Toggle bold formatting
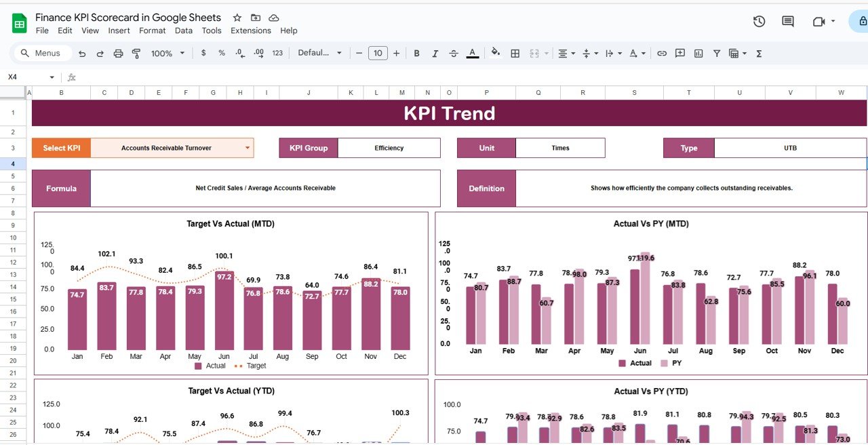Viewport: 868px width, 445px height. pos(416,54)
